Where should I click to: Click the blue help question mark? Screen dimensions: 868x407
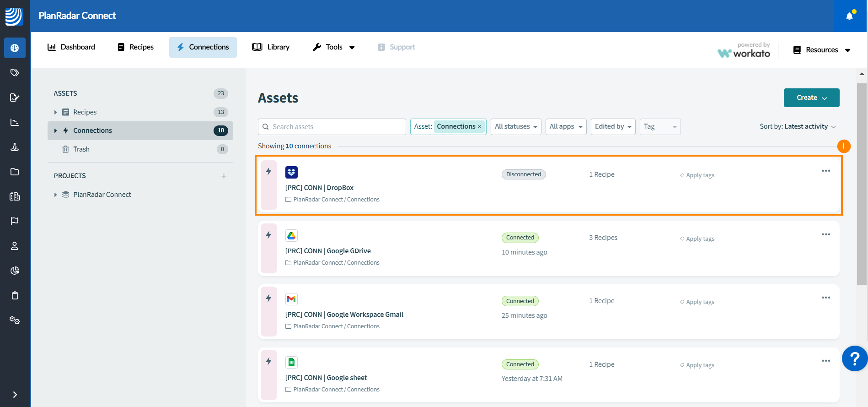click(x=854, y=358)
